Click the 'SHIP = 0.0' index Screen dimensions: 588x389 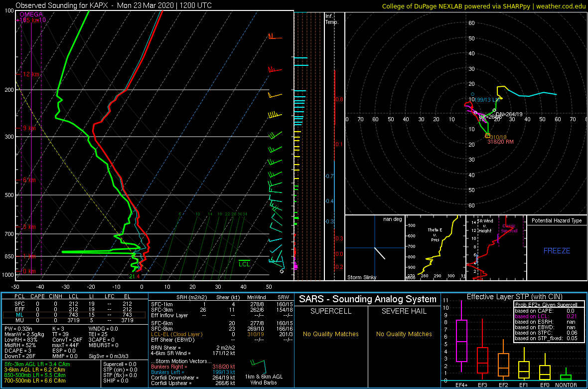116,381
